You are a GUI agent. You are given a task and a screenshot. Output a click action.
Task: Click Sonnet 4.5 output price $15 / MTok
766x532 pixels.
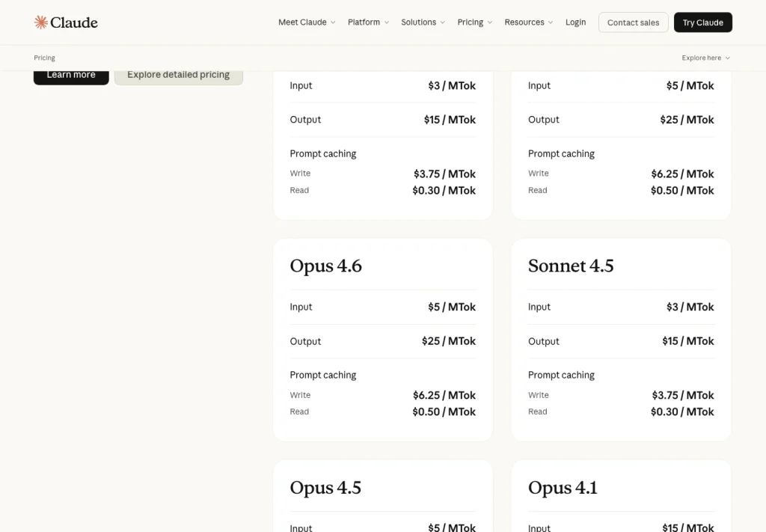click(688, 341)
